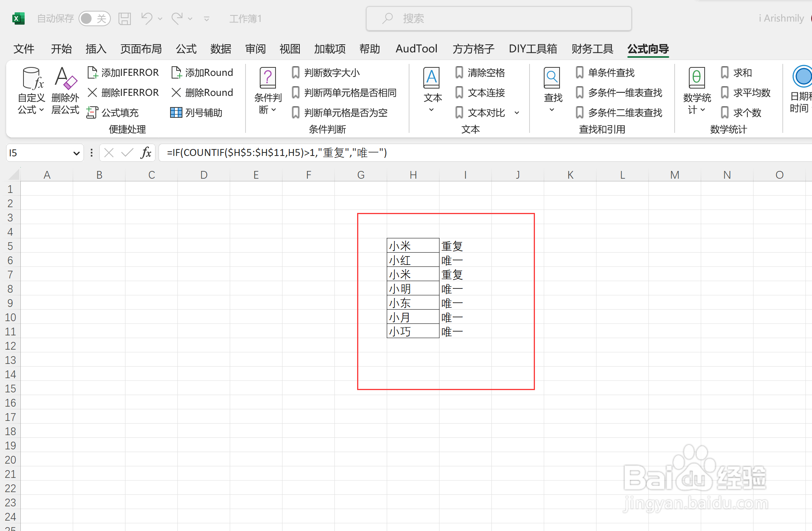Open the 文本 dropdown button
This screenshot has height=531, width=812.
tap(432, 91)
